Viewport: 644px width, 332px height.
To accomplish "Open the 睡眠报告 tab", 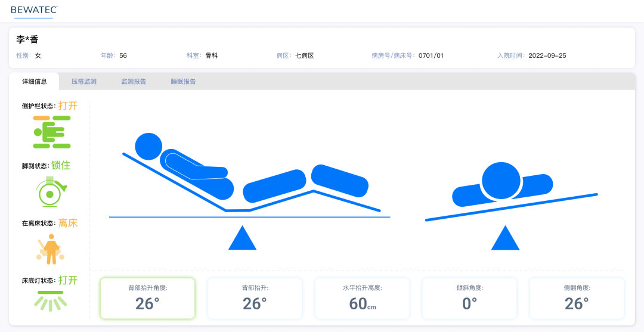I will [183, 82].
